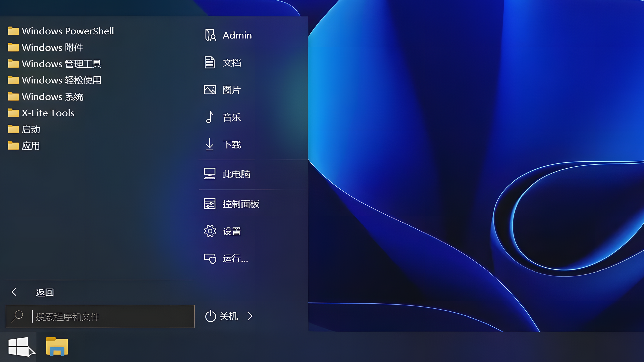The width and height of the screenshot is (644, 362).
Task: Click the Windows 轻松使用 folder icon
Action: pos(13,80)
